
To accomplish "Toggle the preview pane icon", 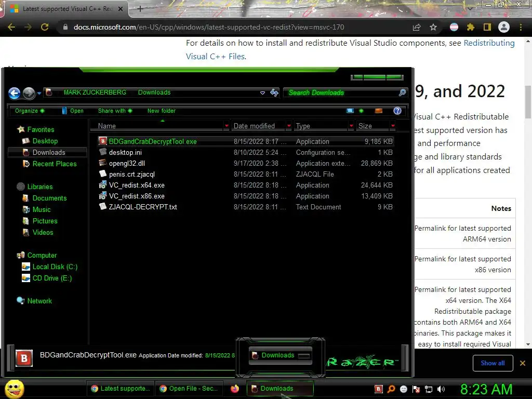I will click(379, 111).
